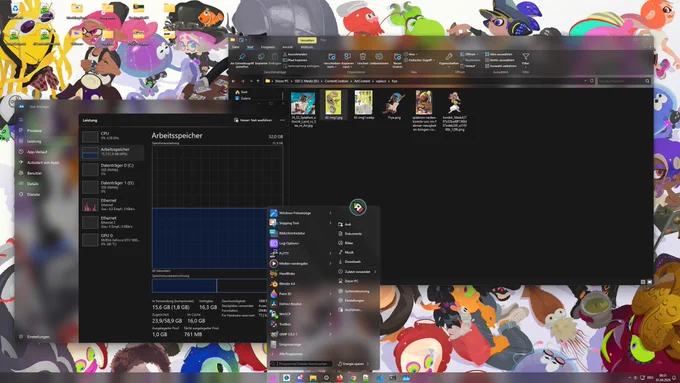The width and height of the screenshot is (680, 383).
Task: Open Explorer address bar history dropdown
Action: pos(585,81)
